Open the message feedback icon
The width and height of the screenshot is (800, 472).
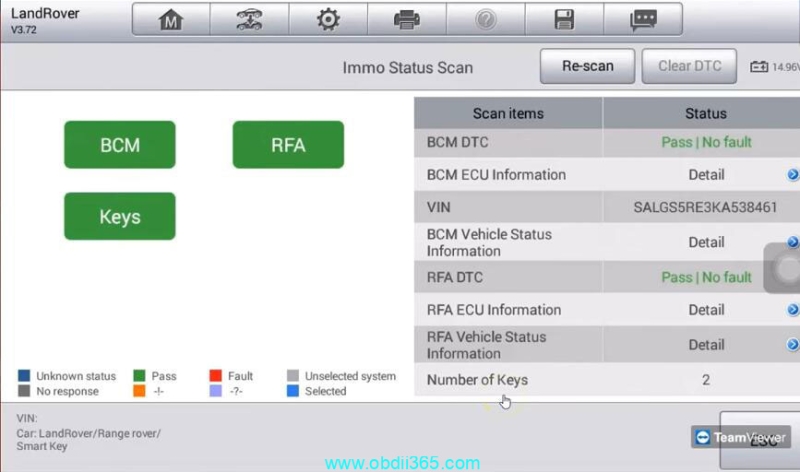click(643, 19)
